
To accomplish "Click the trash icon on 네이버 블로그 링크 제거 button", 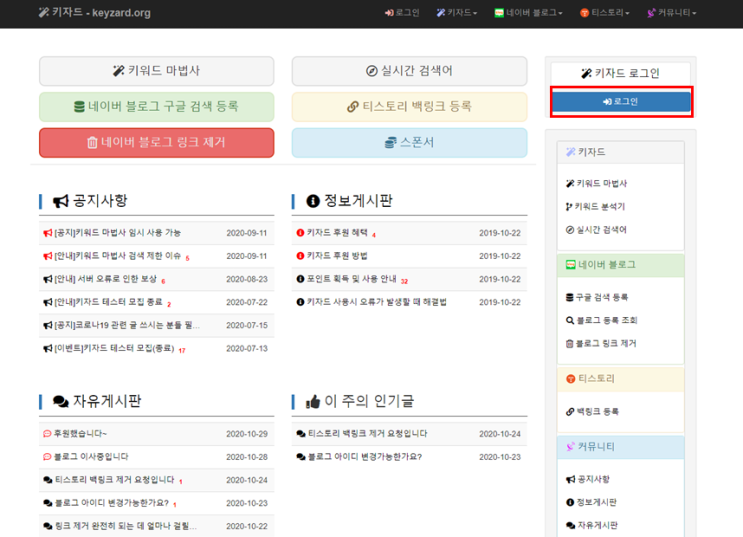I will pyautogui.click(x=92, y=142).
